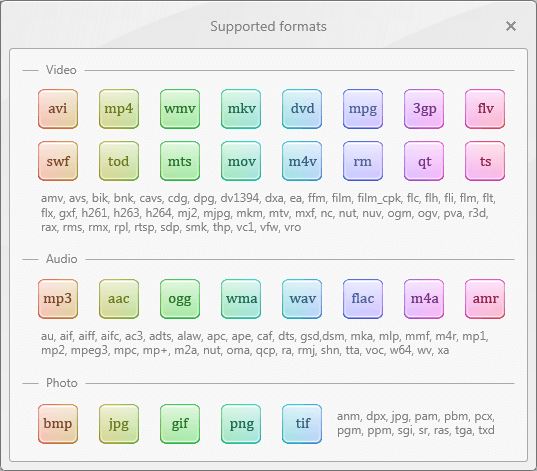Select the bmp photo format icon
This screenshot has width=537, height=471.
(x=58, y=424)
